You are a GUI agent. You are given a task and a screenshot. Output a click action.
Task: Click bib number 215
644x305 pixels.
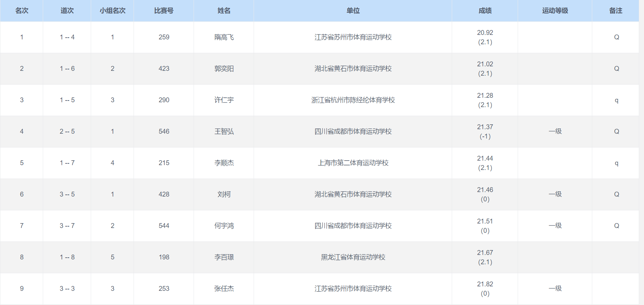pos(164,163)
